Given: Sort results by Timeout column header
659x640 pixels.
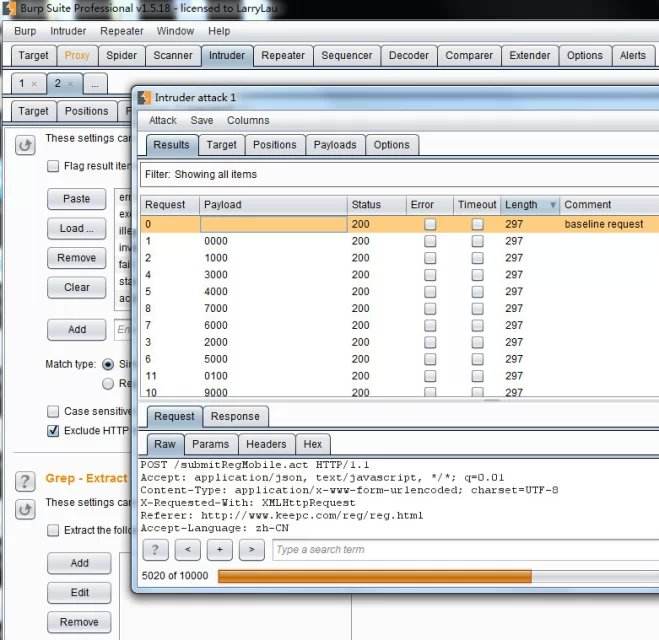Looking at the screenshot, I should coord(477,205).
